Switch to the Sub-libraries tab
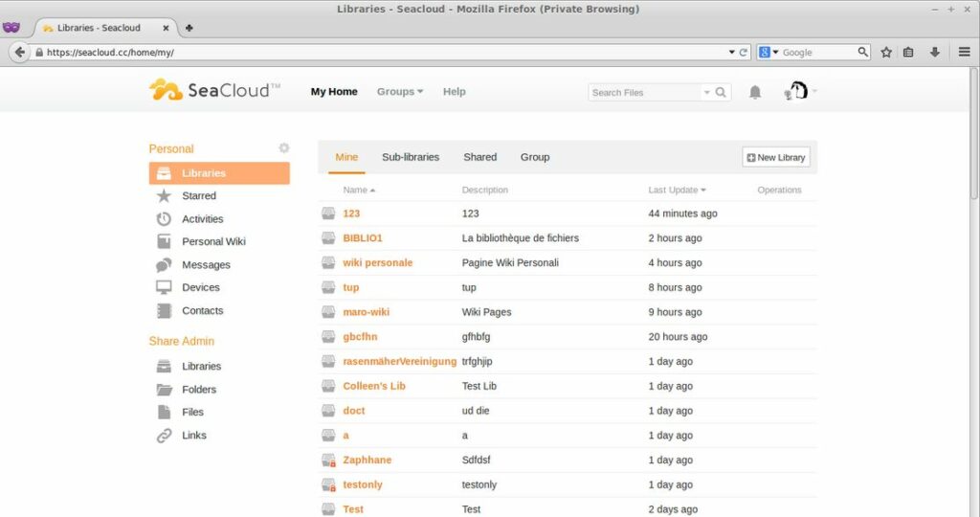The width and height of the screenshot is (980, 517). pyautogui.click(x=411, y=157)
